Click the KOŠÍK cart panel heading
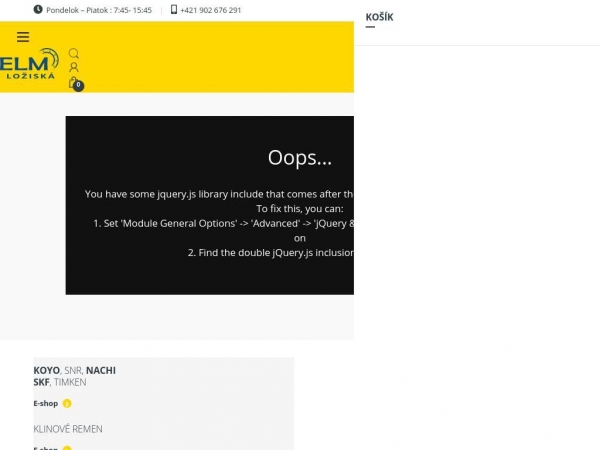600x450 pixels. (379, 17)
